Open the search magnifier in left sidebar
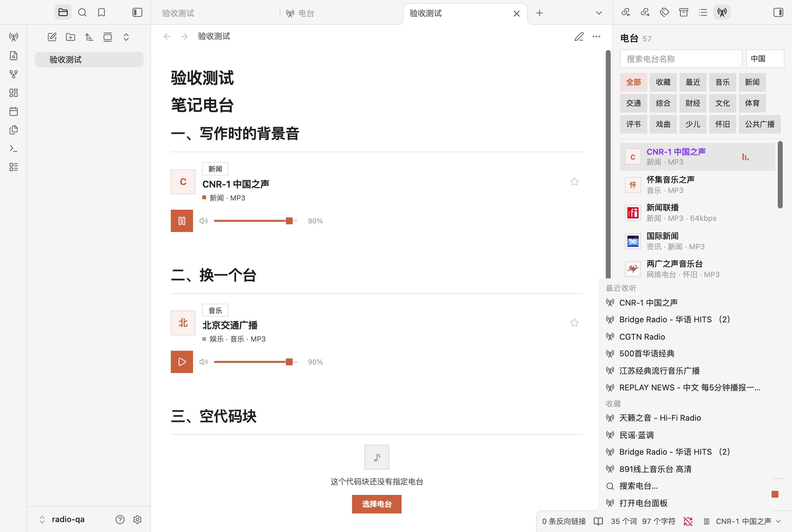This screenshot has height=532, width=792. click(x=82, y=13)
